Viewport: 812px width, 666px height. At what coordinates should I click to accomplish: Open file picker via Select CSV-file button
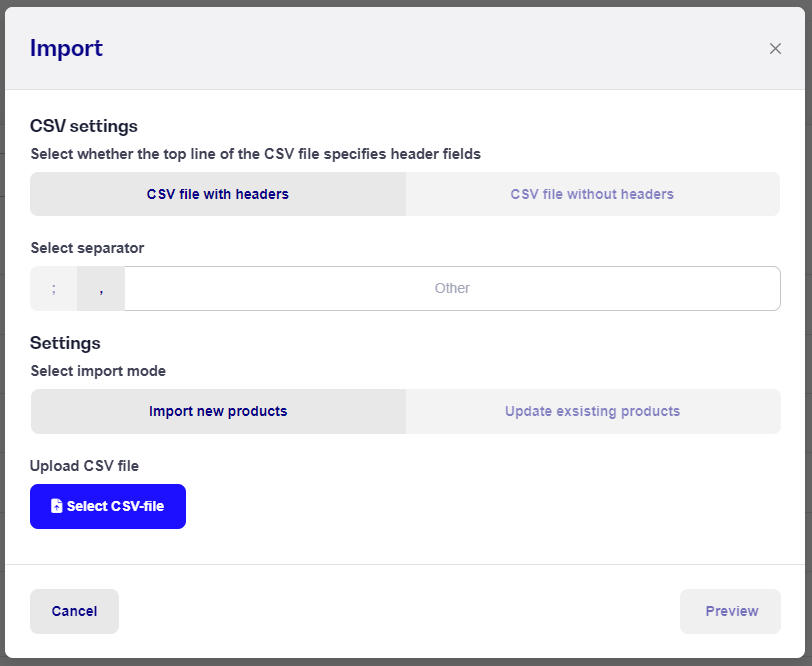tap(108, 506)
